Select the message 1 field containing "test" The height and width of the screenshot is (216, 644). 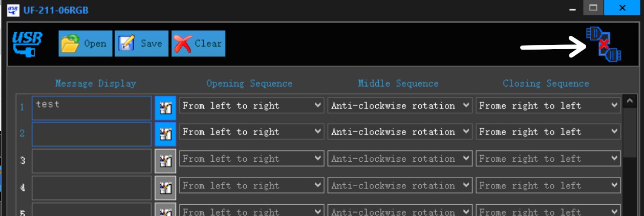92,108
